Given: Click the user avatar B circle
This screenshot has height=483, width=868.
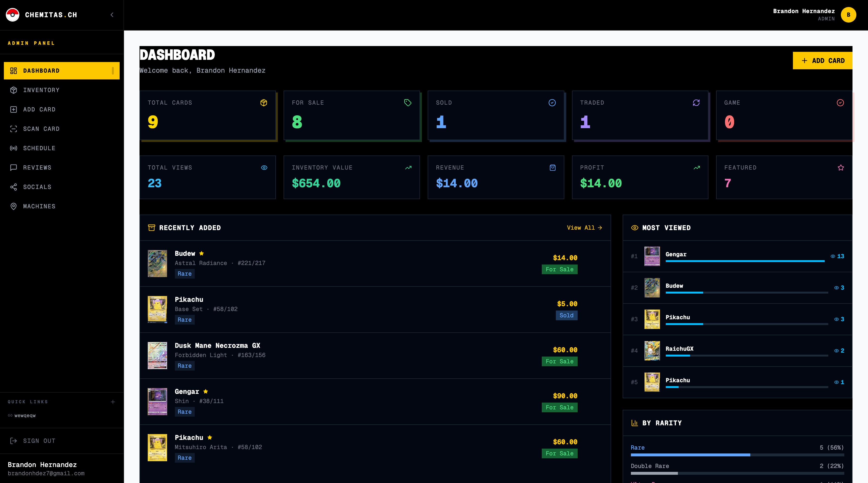Looking at the screenshot, I should pos(848,15).
